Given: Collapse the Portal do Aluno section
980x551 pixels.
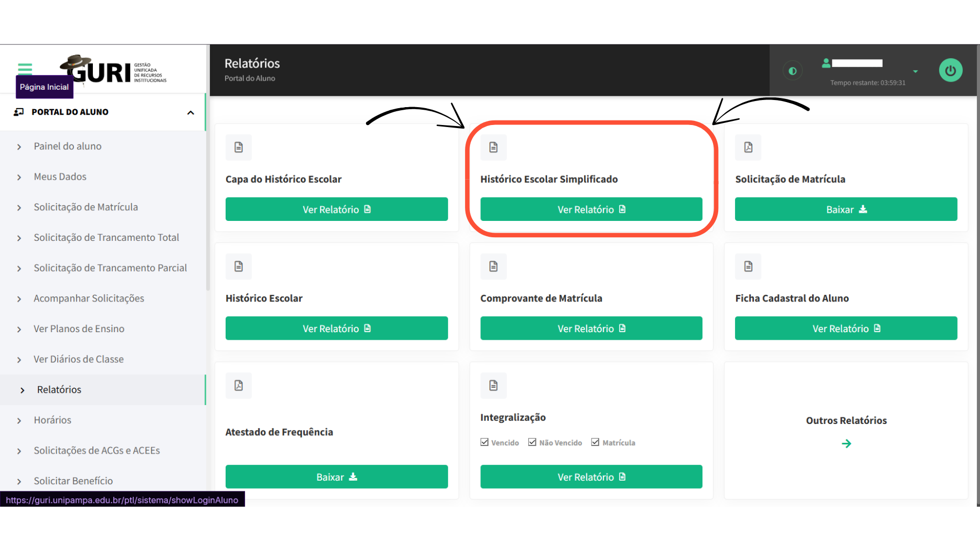Looking at the screenshot, I should [x=190, y=113].
